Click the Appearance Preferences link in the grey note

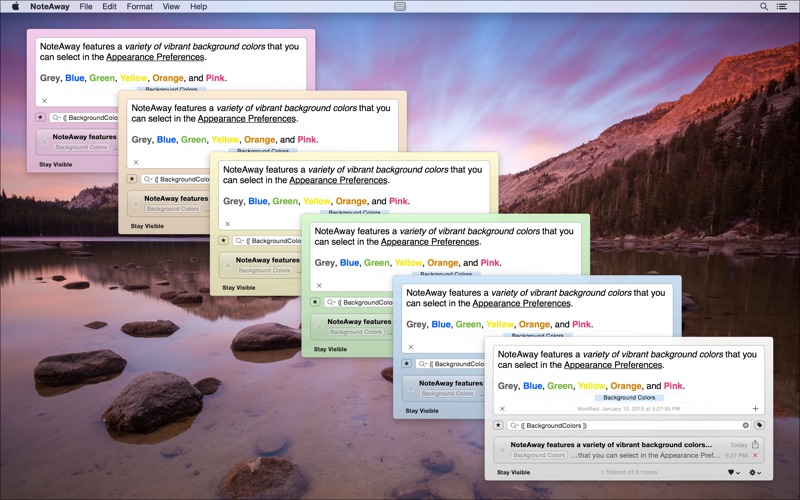coord(613,365)
